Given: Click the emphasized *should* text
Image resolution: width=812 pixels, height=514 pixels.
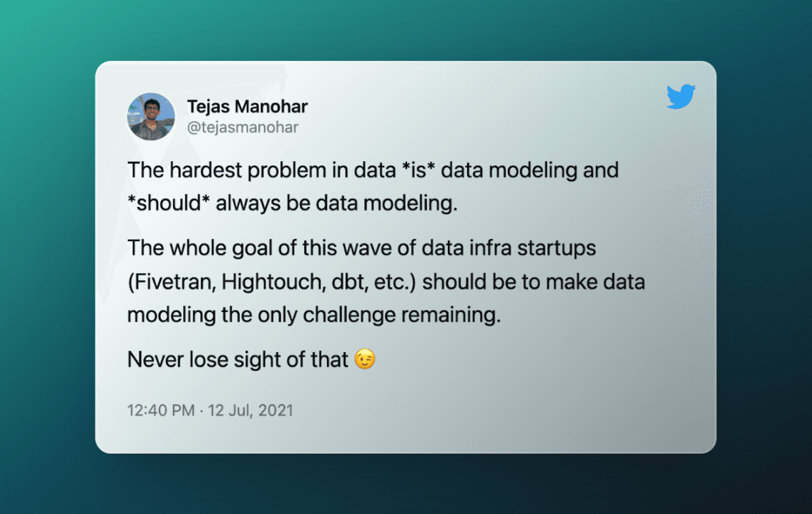Looking at the screenshot, I should pos(169,203).
